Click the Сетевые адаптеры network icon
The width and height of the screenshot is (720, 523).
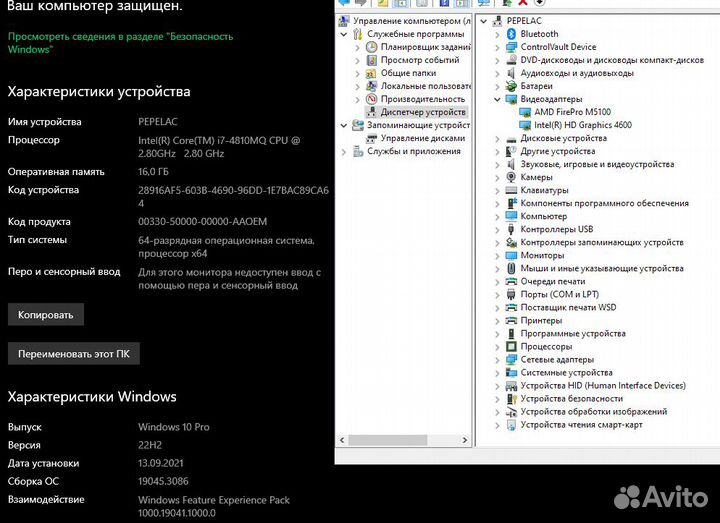point(511,360)
